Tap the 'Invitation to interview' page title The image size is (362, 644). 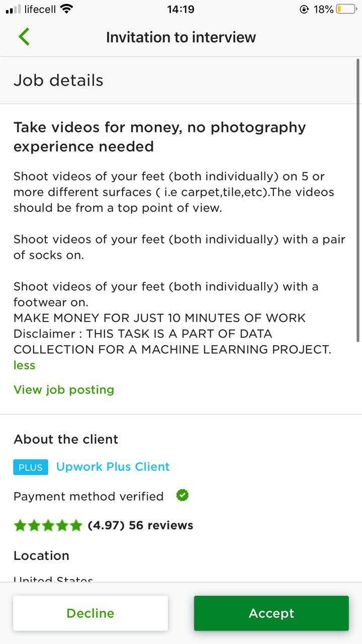tap(181, 37)
